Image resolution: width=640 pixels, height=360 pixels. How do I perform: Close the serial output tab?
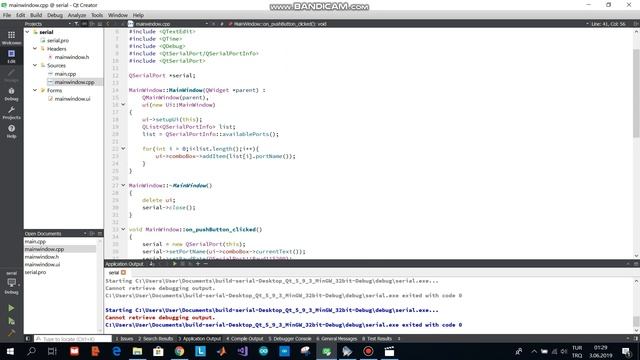[123, 272]
